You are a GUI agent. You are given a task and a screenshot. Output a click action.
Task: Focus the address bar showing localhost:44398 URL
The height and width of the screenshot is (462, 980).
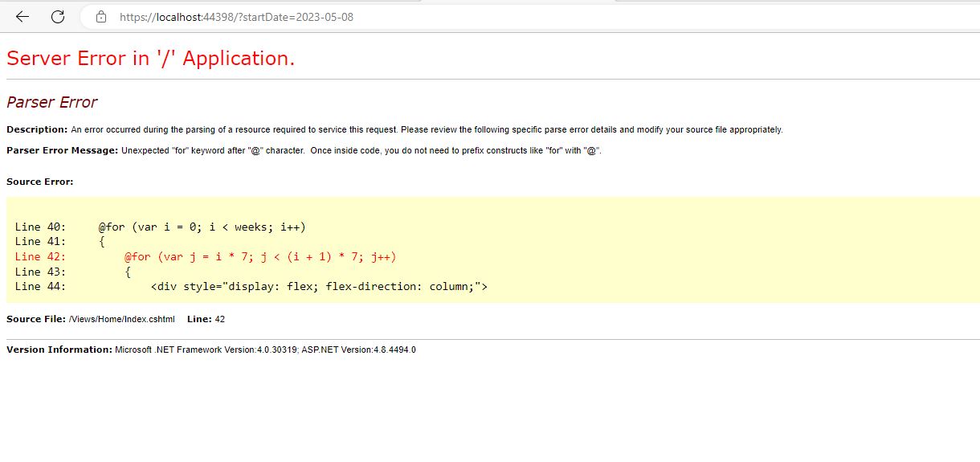[530, 16]
